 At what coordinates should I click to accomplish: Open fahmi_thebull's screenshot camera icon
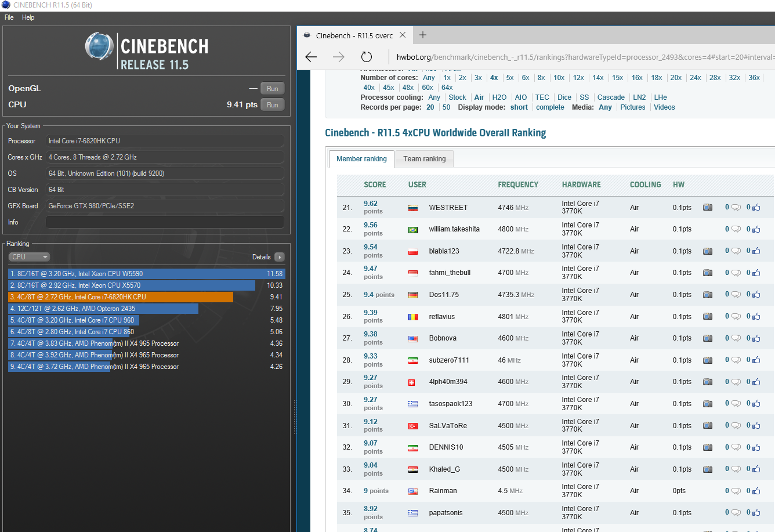click(708, 273)
